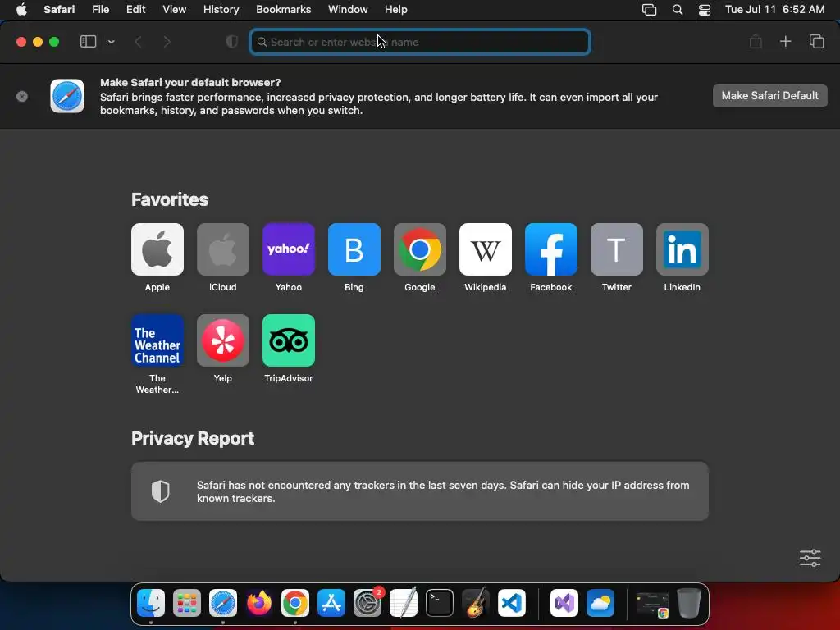Open Control Center in menu bar
The width and height of the screenshot is (840, 630).
click(x=705, y=10)
